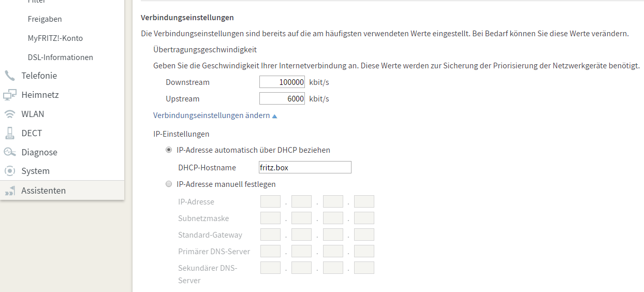Click the Upstream speed field
This screenshot has width=644, height=292.
(x=282, y=99)
